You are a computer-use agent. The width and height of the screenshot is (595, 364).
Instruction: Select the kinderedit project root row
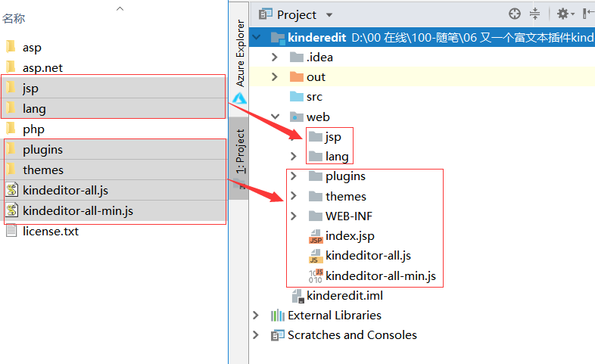click(422, 37)
